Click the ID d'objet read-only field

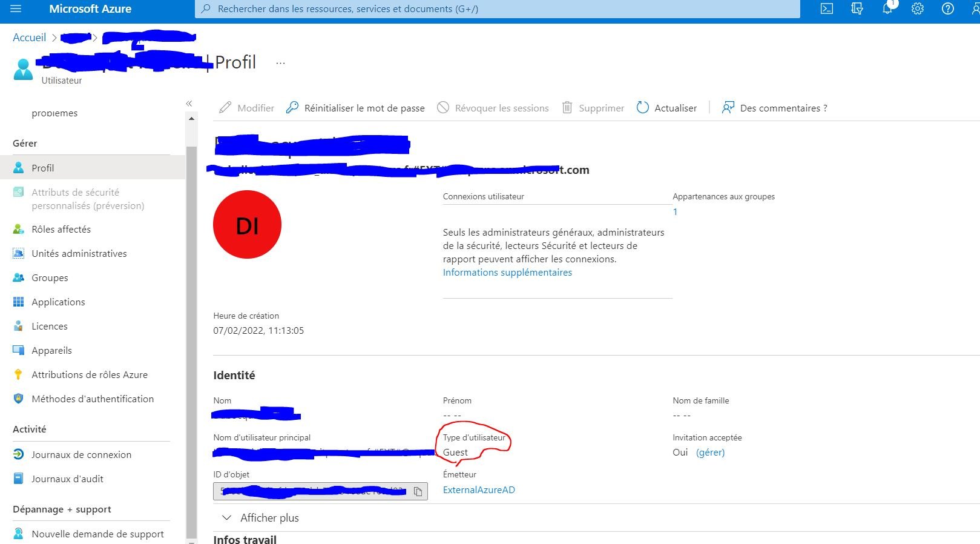(320, 491)
